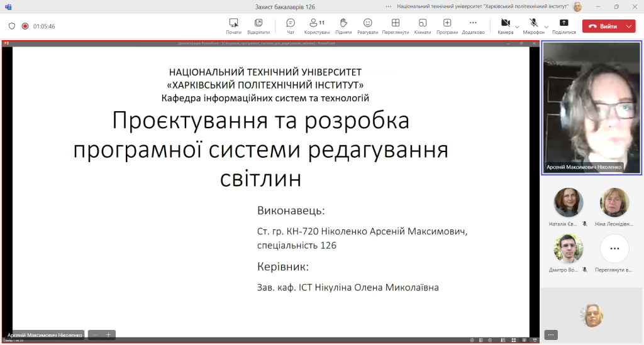Open more actions menu (Додатково)

[473, 26]
